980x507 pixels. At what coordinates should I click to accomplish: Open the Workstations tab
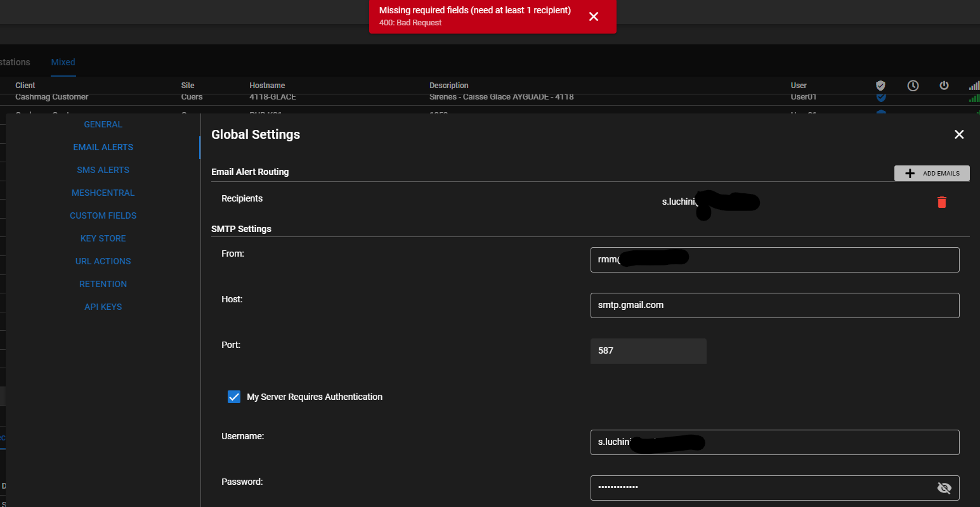pyautogui.click(x=14, y=61)
